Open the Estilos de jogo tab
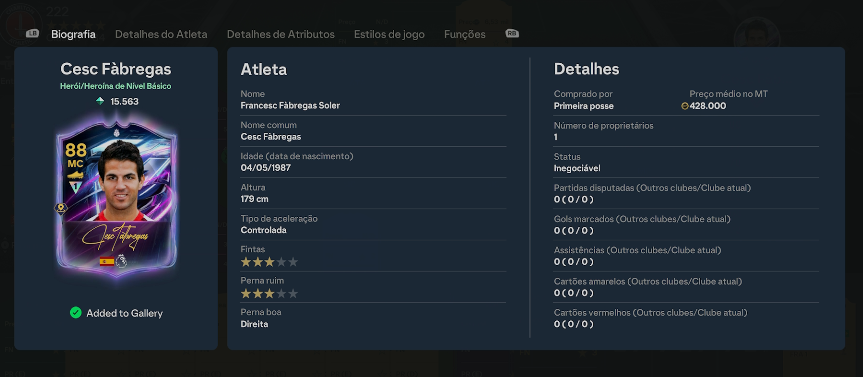The height and width of the screenshot is (377, 863). 389,34
